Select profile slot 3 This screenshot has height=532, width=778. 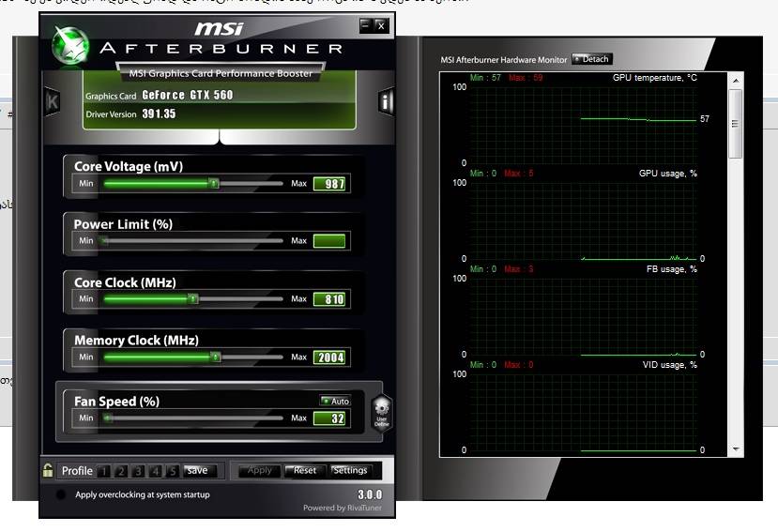coord(139,471)
